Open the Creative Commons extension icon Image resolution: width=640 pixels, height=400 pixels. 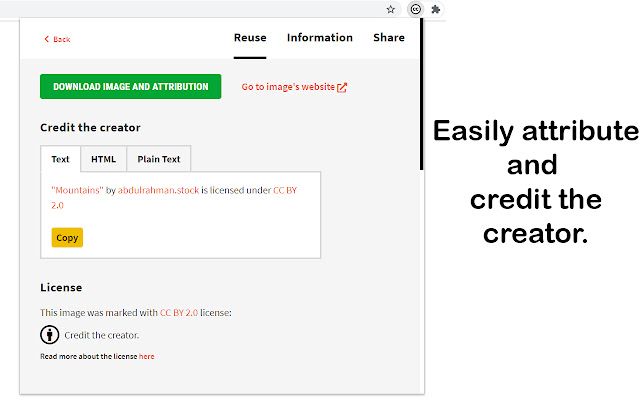pos(416,9)
